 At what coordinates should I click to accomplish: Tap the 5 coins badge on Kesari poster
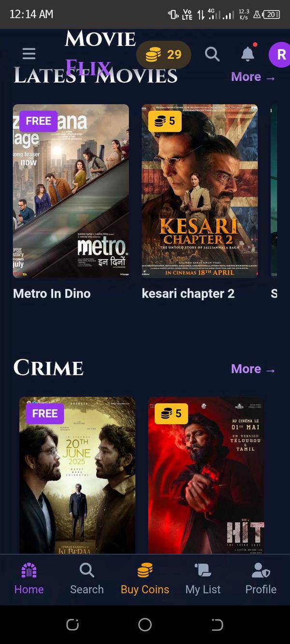click(165, 121)
